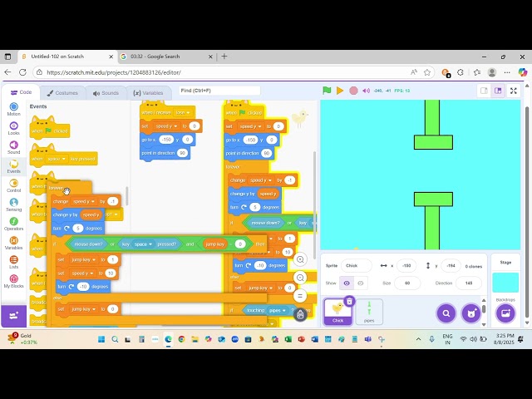Screen dimensions: 532x399
Task: Select the Events block category
Action: 14,166
